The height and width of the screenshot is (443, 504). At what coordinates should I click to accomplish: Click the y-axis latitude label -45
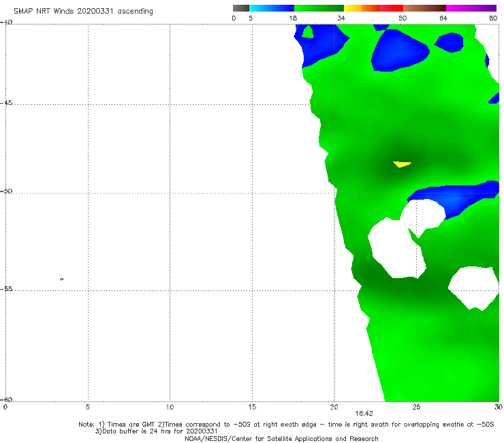coord(6,103)
